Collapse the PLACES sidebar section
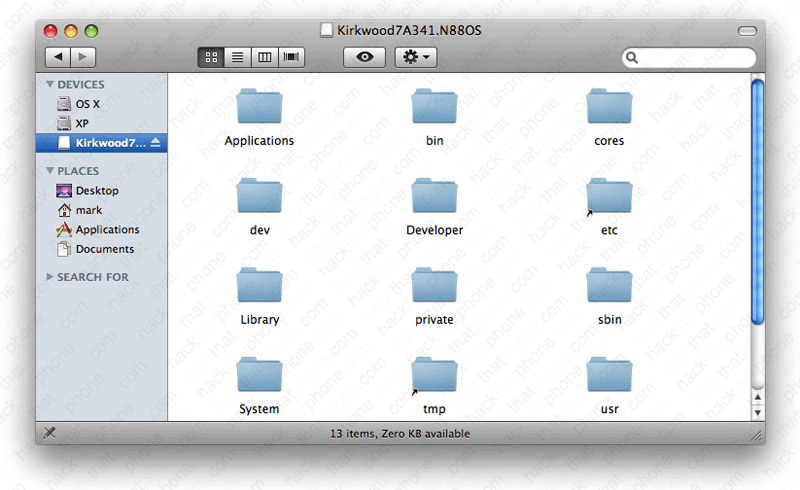800x490 pixels. click(x=50, y=171)
